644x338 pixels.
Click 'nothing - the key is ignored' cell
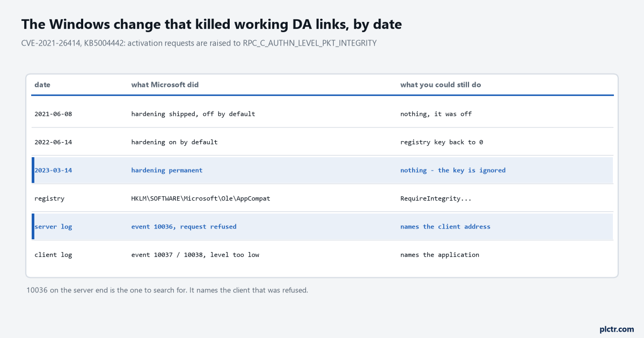click(x=453, y=170)
